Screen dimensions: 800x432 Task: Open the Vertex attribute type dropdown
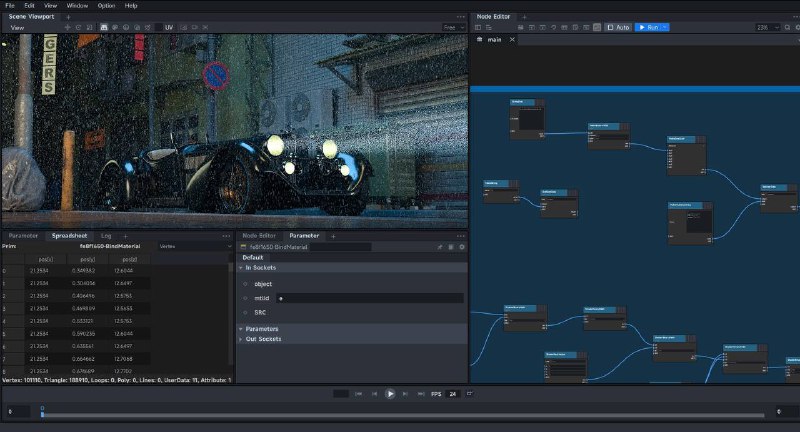(195, 246)
